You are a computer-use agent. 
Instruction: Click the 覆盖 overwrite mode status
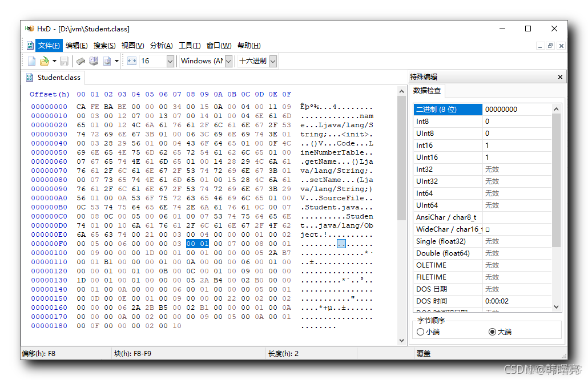pyautogui.click(x=424, y=354)
